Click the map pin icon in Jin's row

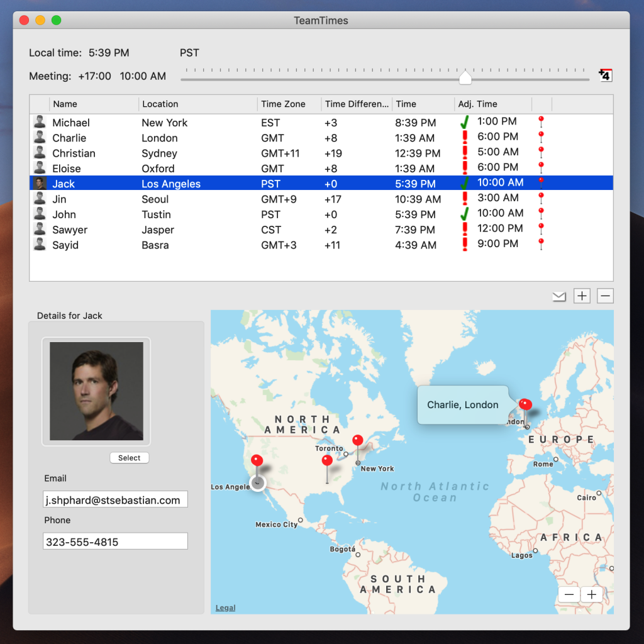[541, 198]
